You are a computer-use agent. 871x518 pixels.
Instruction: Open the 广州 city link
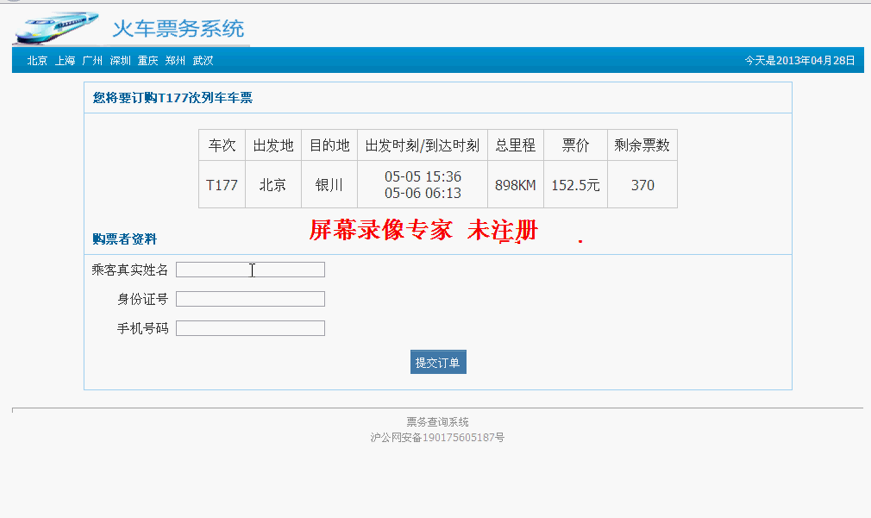click(92, 61)
